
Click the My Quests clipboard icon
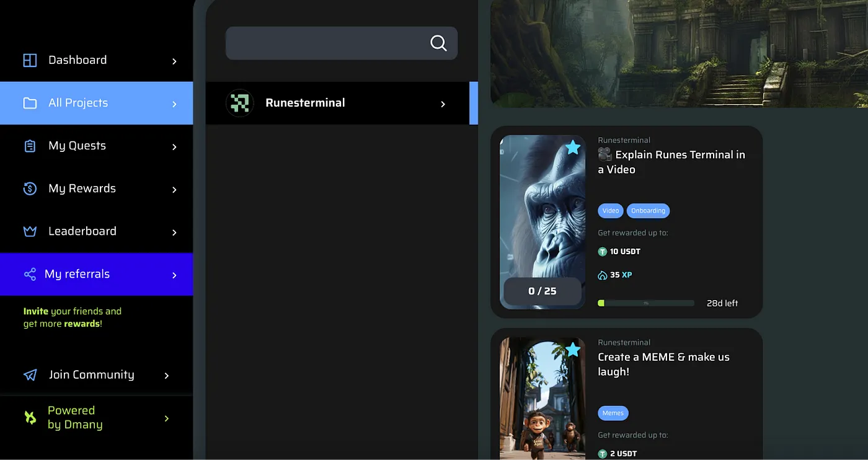pos(30,146)
